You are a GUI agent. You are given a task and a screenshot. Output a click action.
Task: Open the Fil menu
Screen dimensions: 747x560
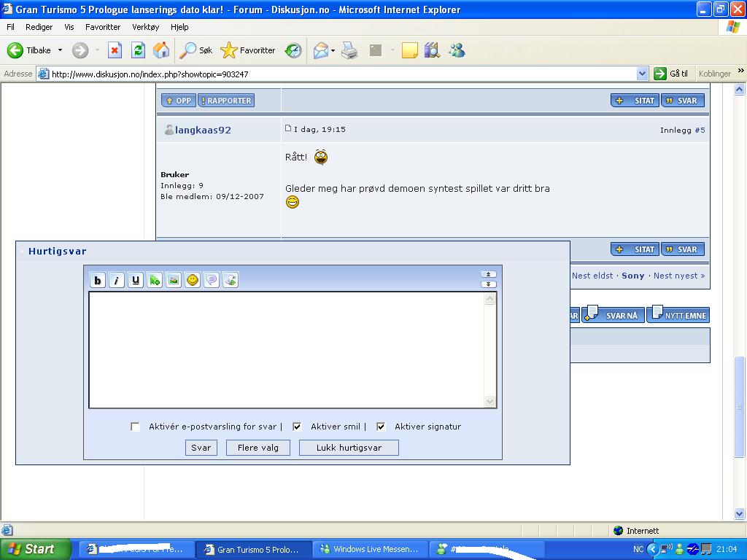(10, 27)
